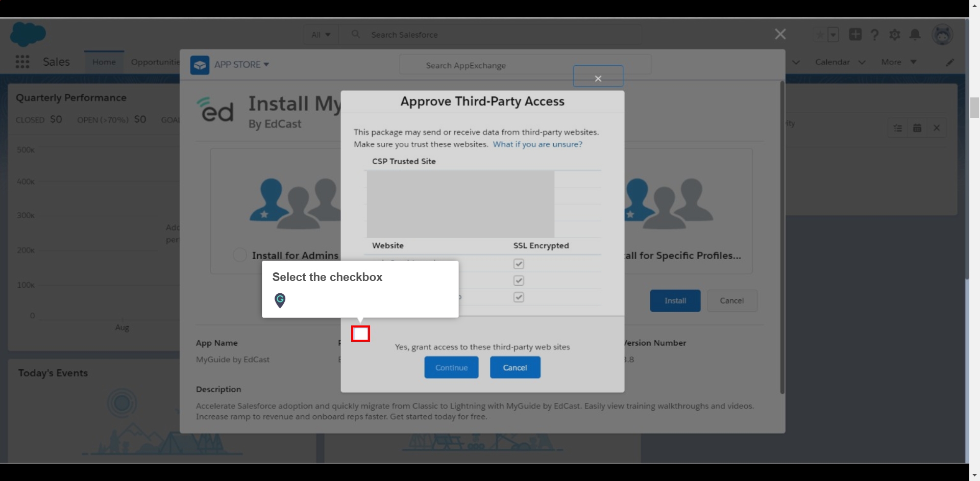Click the favorites star icon
This screenshot has width=980, height=481.
coord(820,35)
